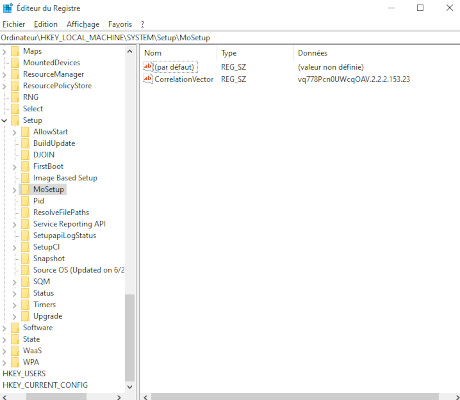Viewport: 460px width, 400px height.
Task: Expand the Timers key
Action: click(x=14, y=305)
